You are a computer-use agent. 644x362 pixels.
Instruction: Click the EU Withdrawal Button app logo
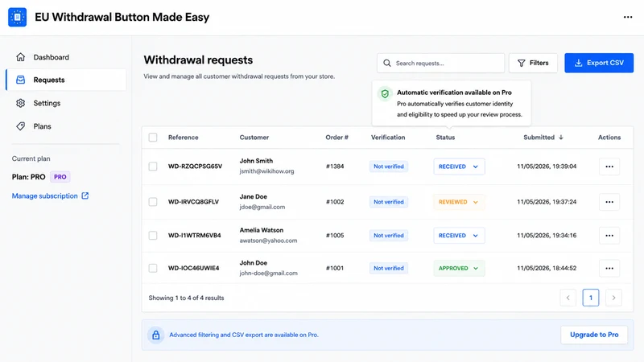click(x=17, y=17)
